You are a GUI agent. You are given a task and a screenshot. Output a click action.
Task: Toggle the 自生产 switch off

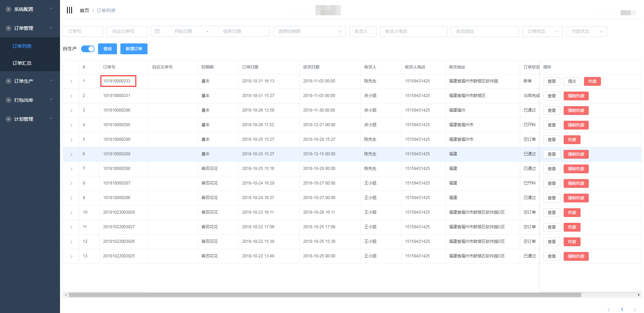(88, 49)
